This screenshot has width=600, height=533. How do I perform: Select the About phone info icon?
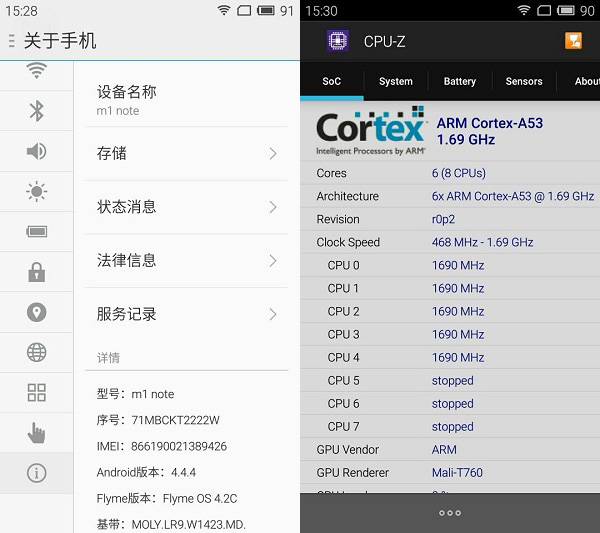pyautogui.click(x=36, y=473)
